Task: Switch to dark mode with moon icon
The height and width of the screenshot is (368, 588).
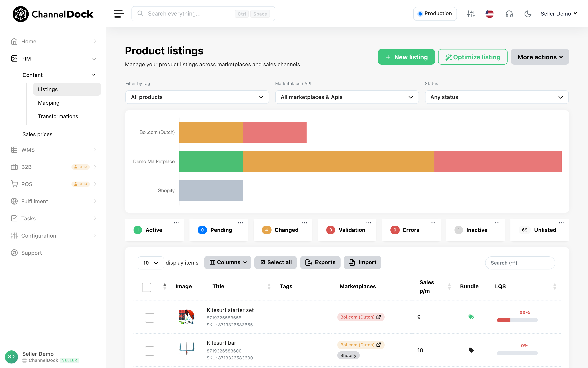Action: (528, 14)
